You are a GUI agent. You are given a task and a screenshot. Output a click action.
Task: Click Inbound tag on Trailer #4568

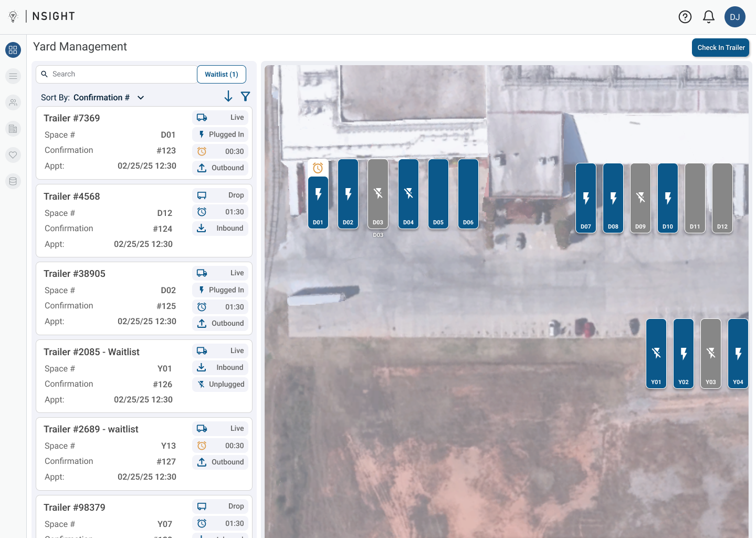point(220,229)
